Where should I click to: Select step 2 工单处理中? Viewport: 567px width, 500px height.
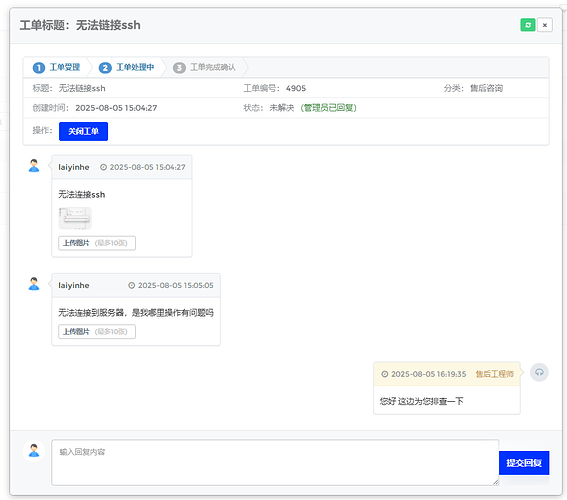click(126, 67)
